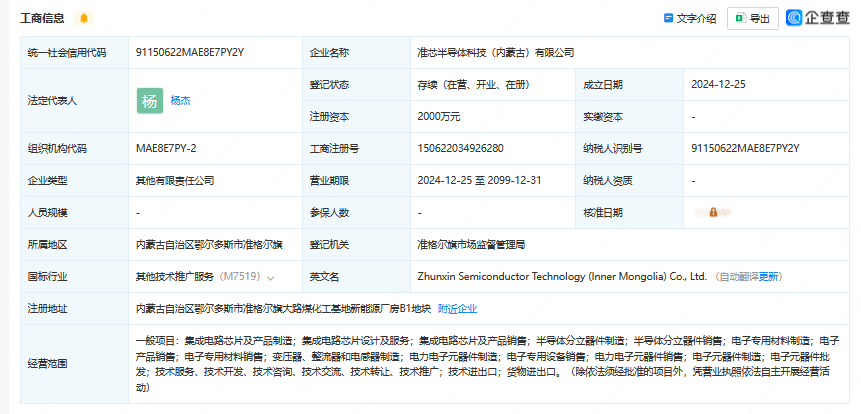Click the 企查查 logo
The height and width of the screenshot is (414, 861).
tap(818, 18)
